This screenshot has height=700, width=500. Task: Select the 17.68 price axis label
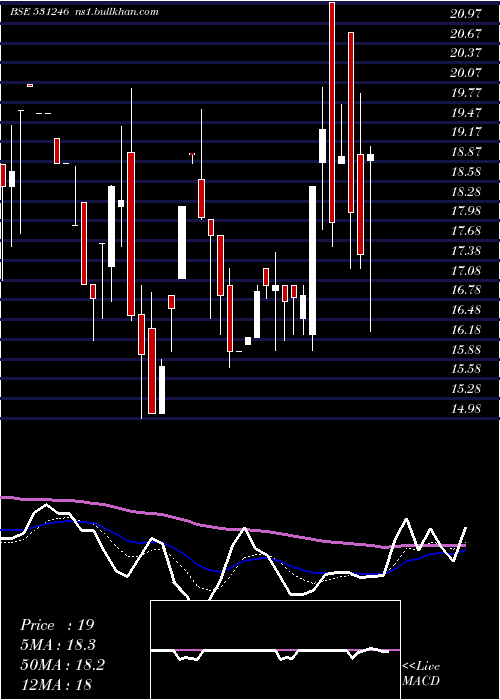click(466, 231)
